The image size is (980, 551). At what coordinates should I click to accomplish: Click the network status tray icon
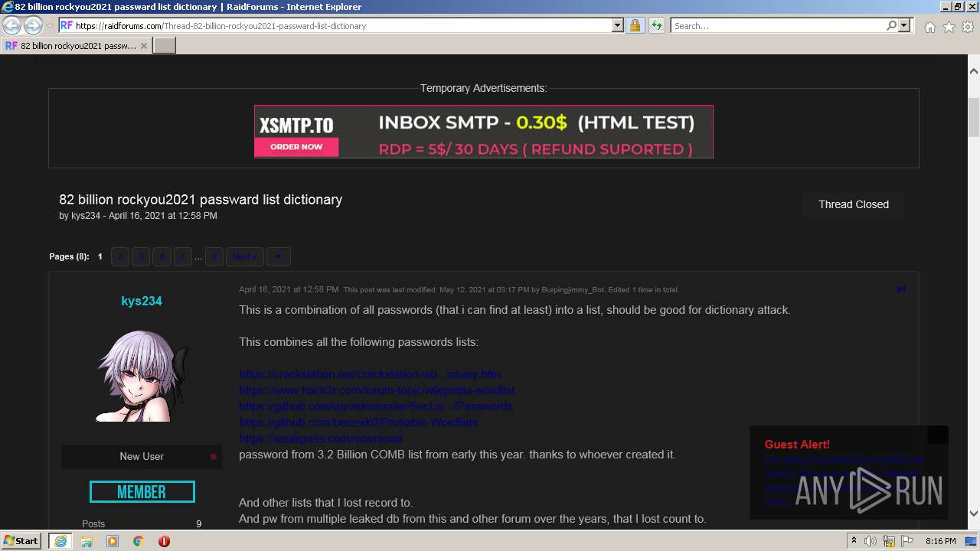click(x=889, y=541)
